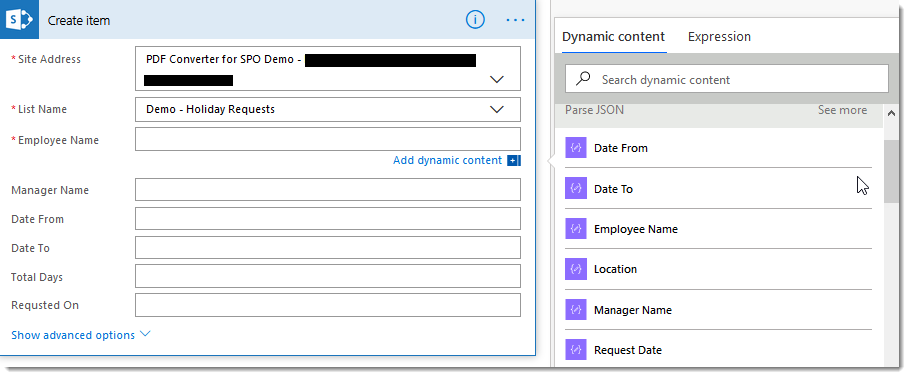The height and width of the screenshot is (377, 909).
Task: Show advanced options expander
Action: tap(81, 335)
